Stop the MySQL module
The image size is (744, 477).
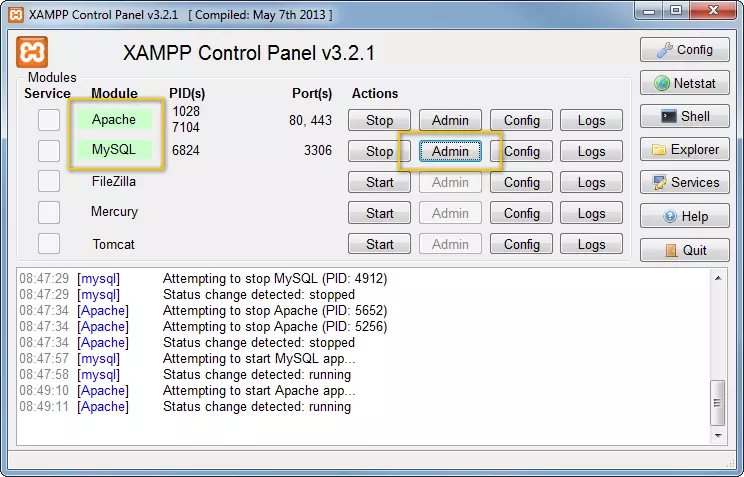coord(379,151)
